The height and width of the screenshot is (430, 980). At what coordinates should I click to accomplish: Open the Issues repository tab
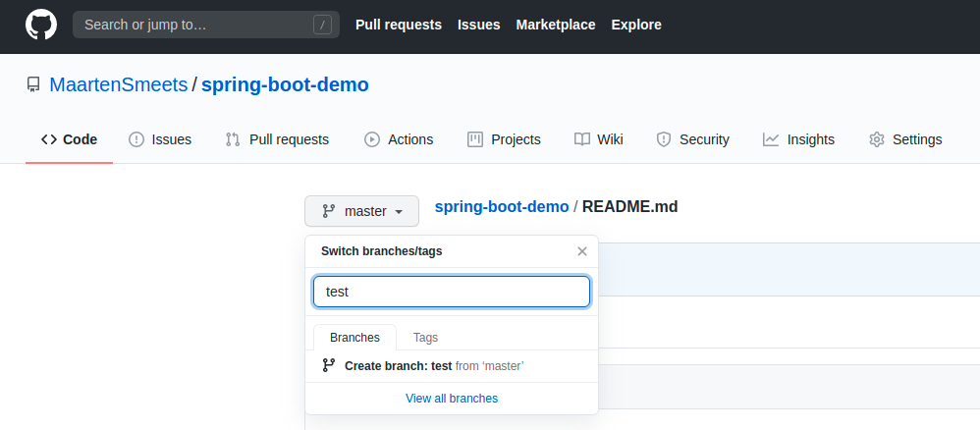click(160, 139)
